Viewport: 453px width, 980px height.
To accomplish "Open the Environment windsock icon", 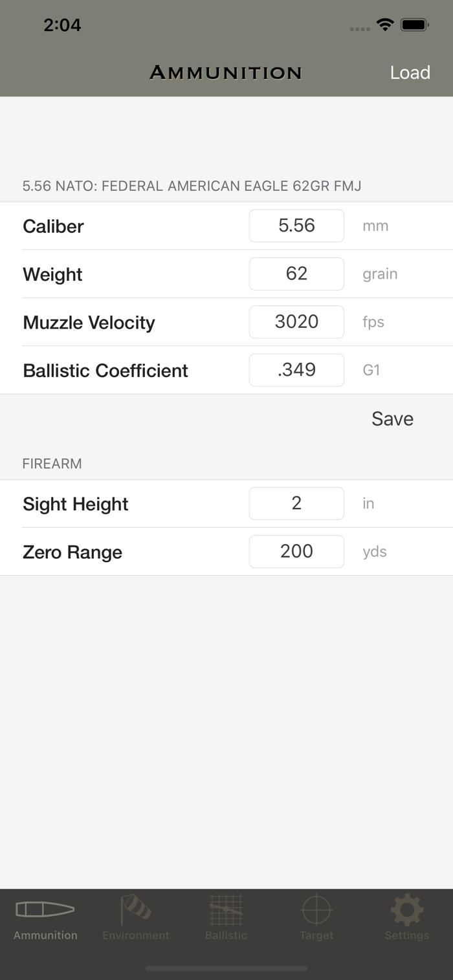I will [x=136, y=909].
